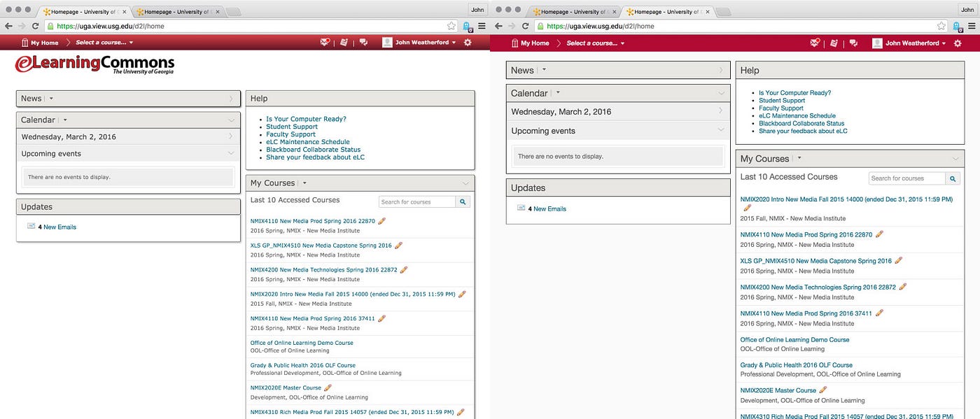The image size is (980, 419).
Task: Go to My Home in left window
Action: [40, 43]
